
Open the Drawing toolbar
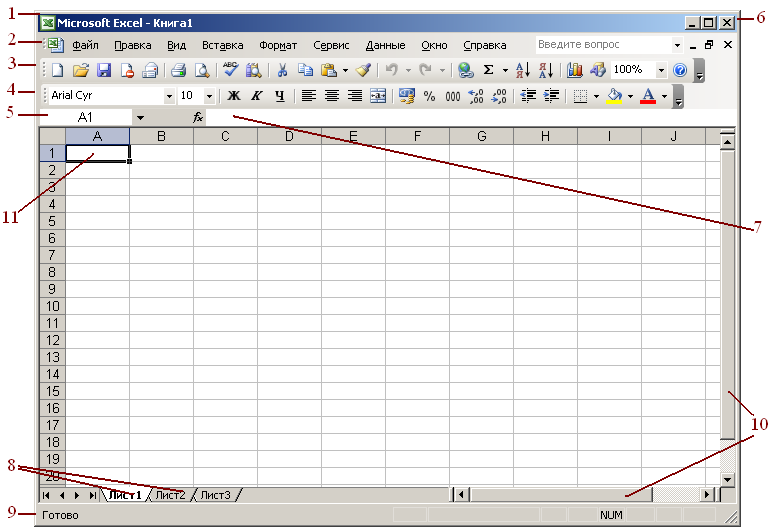[x=597, y=70]
